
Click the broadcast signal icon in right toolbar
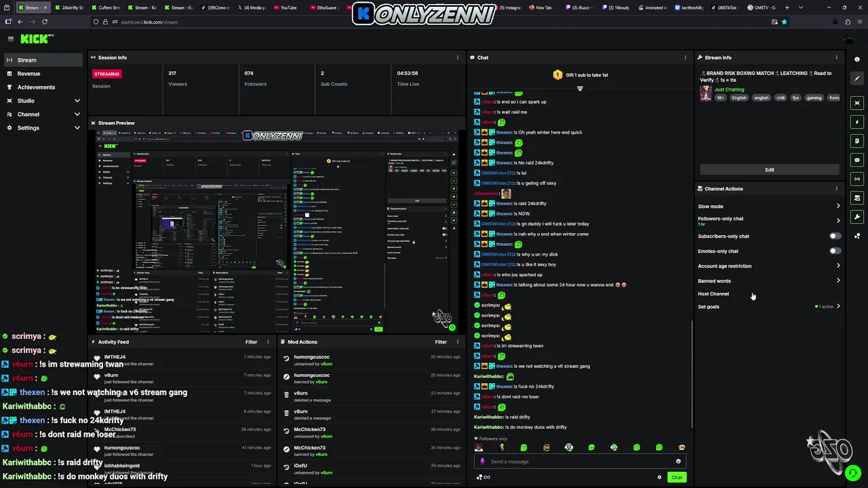(857, 179)
